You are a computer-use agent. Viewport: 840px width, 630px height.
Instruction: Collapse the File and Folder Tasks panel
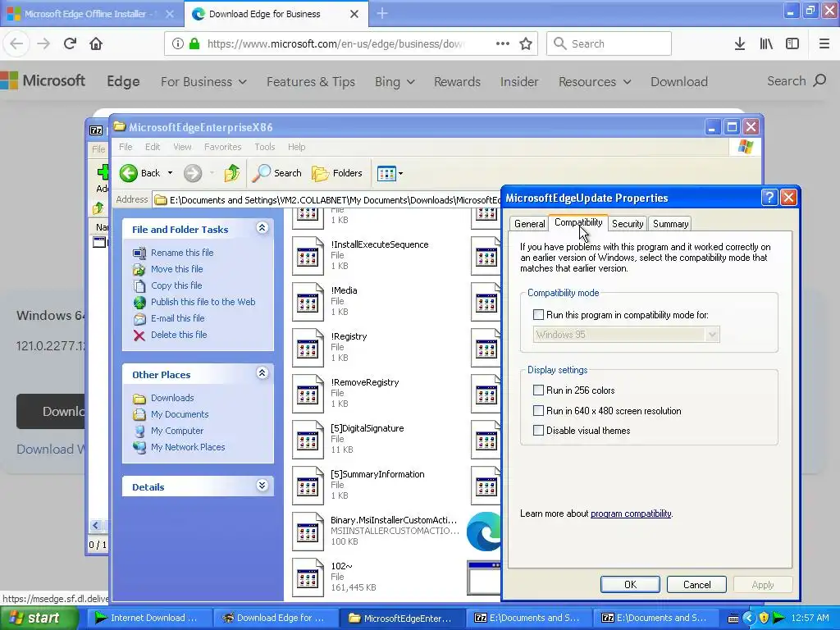pos(262,228)
